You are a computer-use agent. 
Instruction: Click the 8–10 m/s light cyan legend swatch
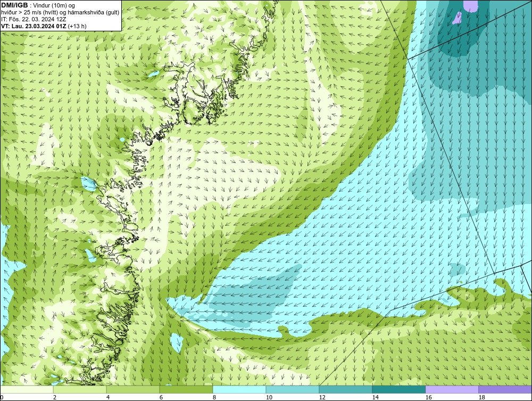(239, 389)
